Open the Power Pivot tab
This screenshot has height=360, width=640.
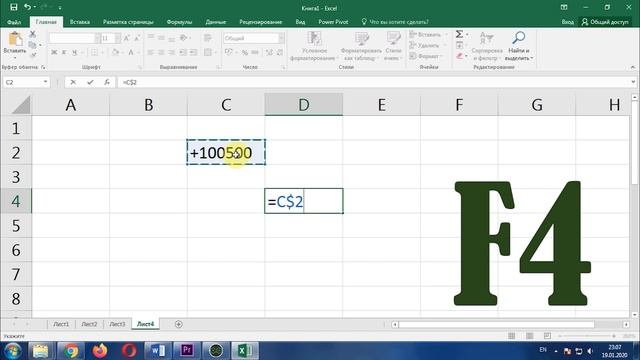click(333, 22)
